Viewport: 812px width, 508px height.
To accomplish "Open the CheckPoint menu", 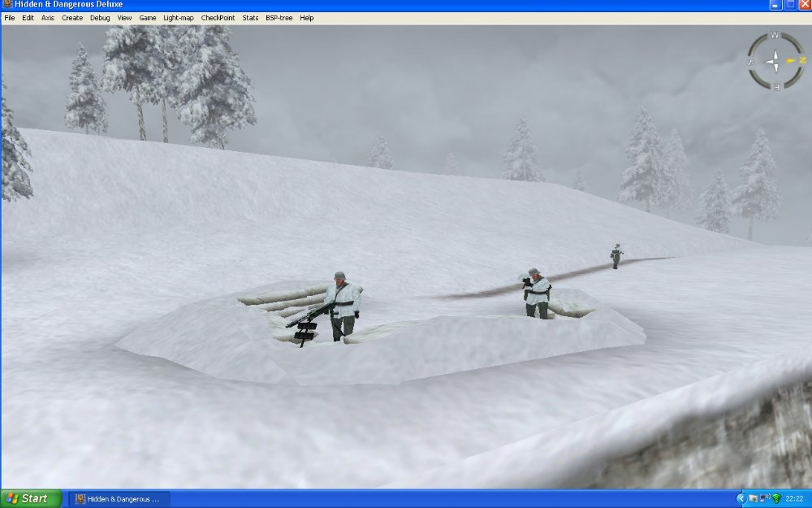I will click(218, 18).
